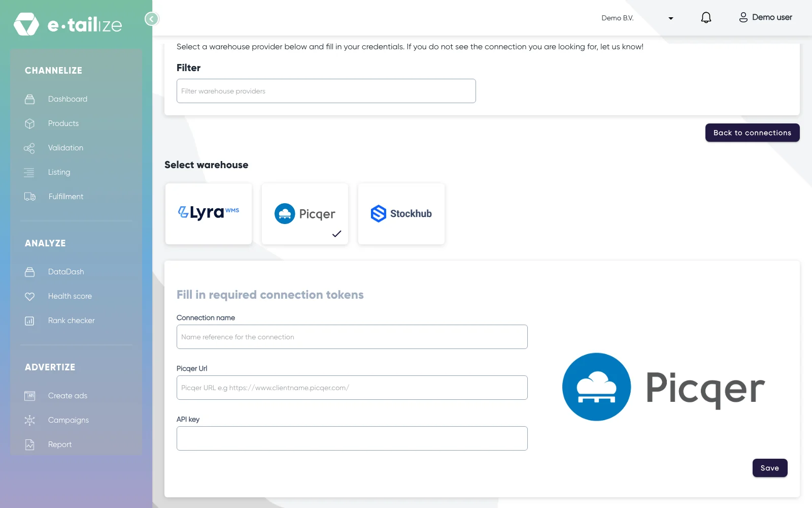Click the Rank checker chart icon
Viewport: 812px width, 508px height.
[30, 321]
